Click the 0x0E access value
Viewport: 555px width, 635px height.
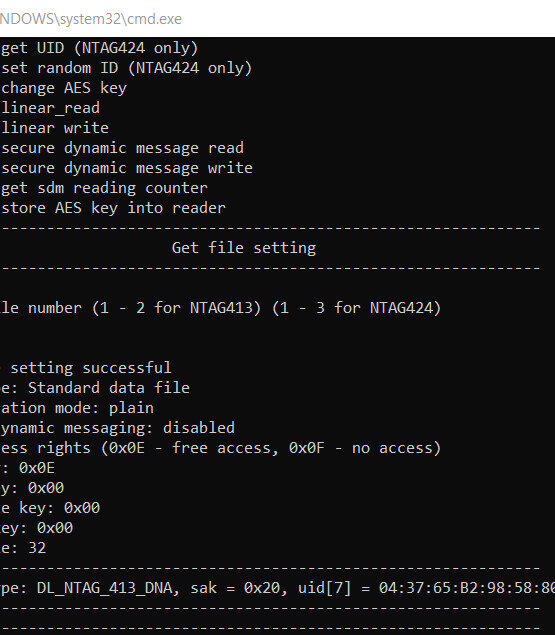coord(37,468)
